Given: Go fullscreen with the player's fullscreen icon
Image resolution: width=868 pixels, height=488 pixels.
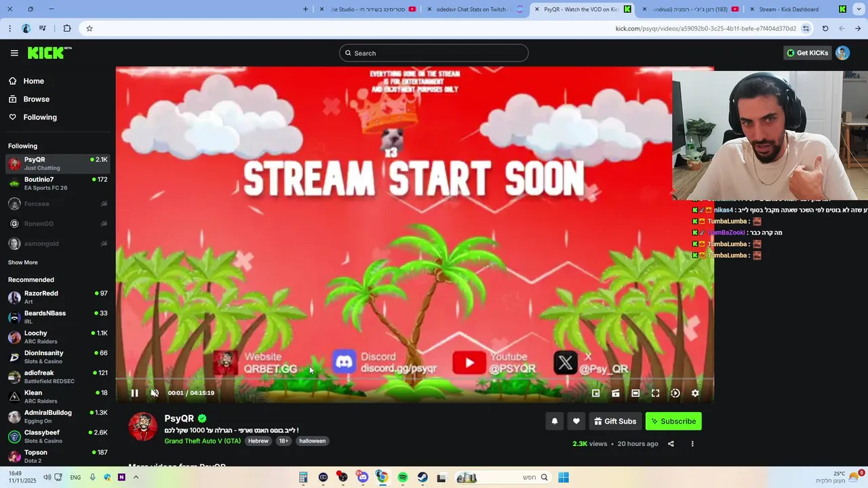Looking at the screenshot, I should point(656,393).
